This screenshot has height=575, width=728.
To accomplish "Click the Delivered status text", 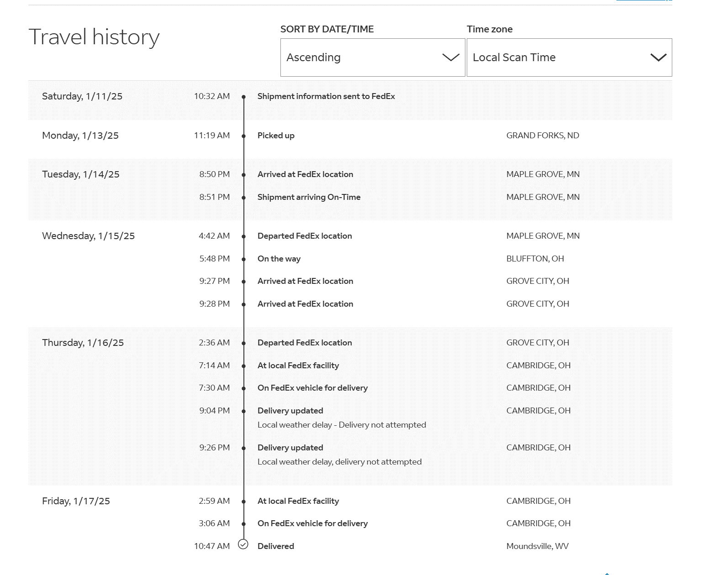I will pos(276,546).
